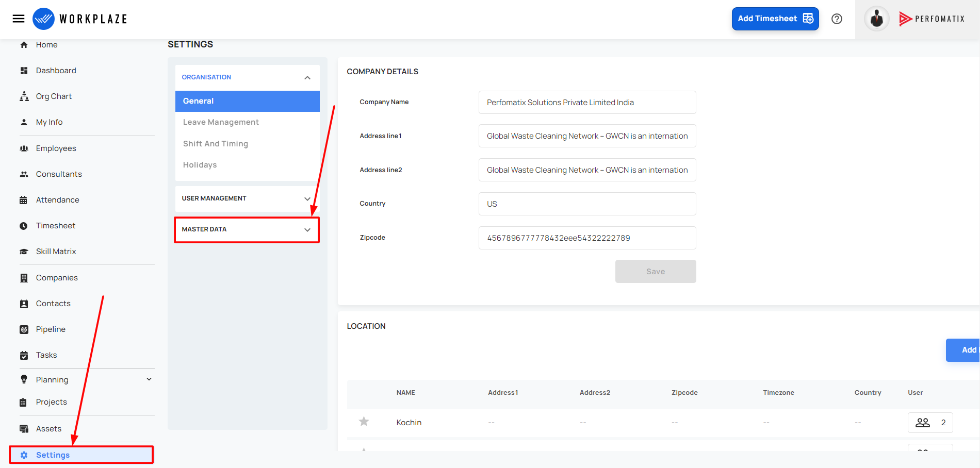Open the help question mark icon
Viewport: 980px width, 468px height.
click(837, 19)
